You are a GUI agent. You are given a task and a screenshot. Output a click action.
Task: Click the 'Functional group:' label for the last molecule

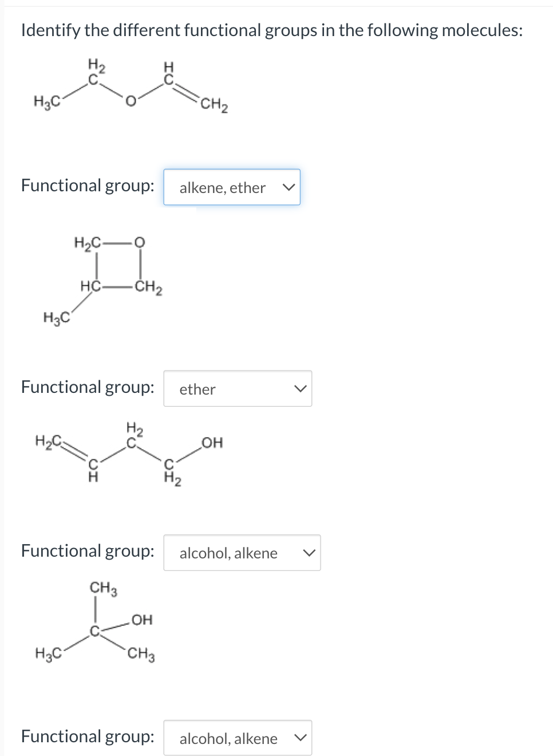pyautogui.click(x=87, y=736)
